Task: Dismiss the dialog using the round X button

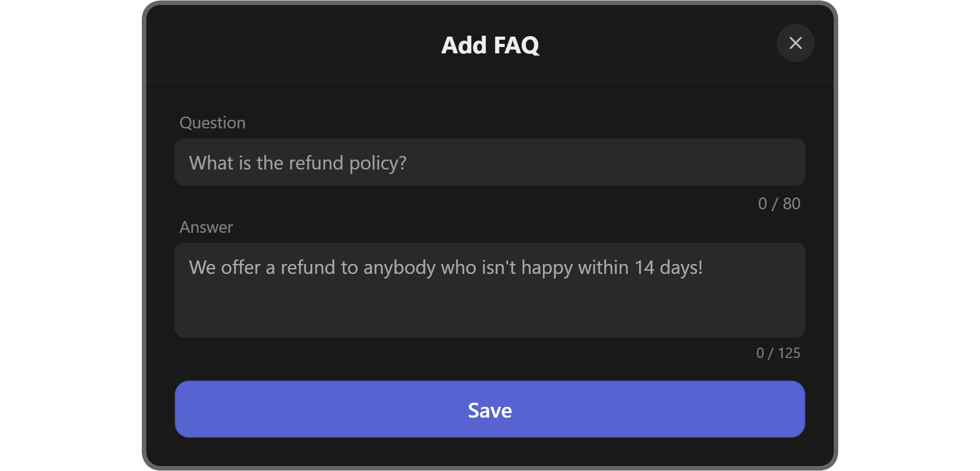Action: pos(795,43)
